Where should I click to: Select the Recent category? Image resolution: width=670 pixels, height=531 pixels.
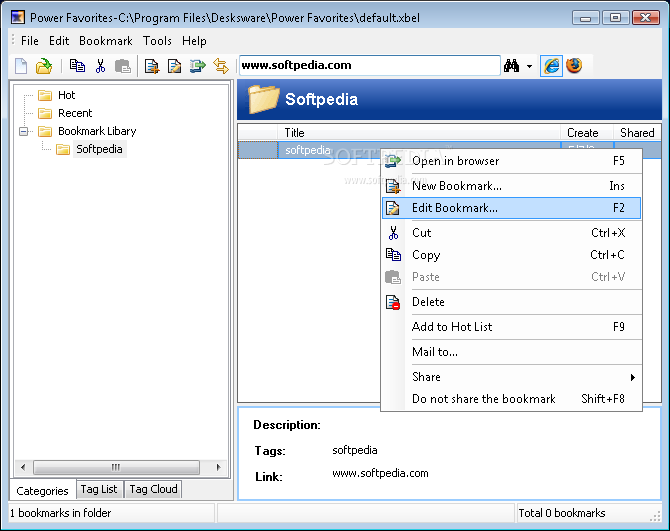[75, 113]
